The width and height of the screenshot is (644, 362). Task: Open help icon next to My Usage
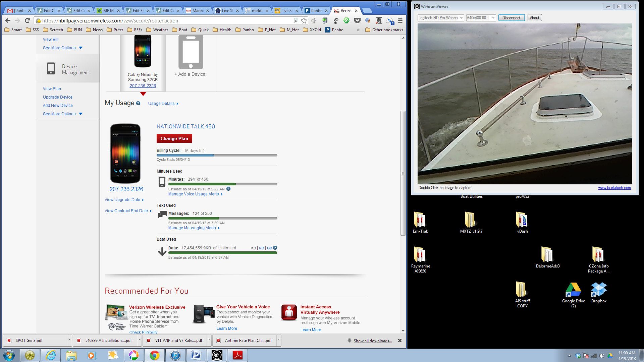click(138, 104)
